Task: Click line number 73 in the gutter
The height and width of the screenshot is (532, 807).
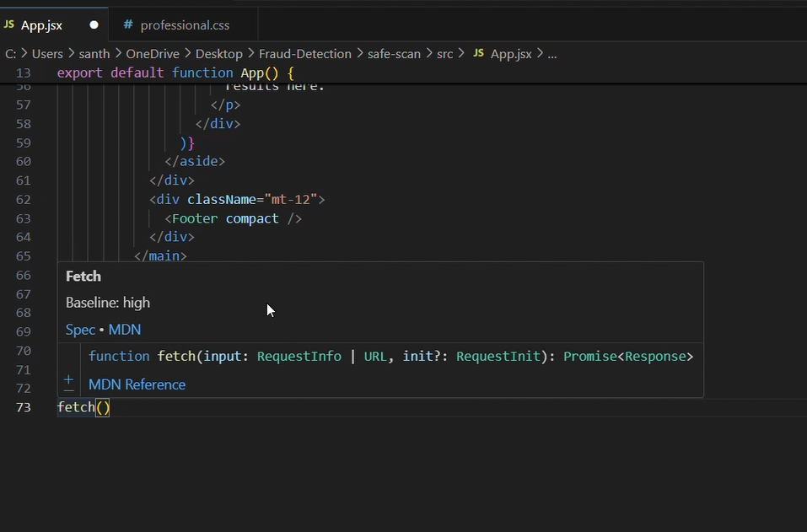Action: pyautogui.click(x=23, y=407)
